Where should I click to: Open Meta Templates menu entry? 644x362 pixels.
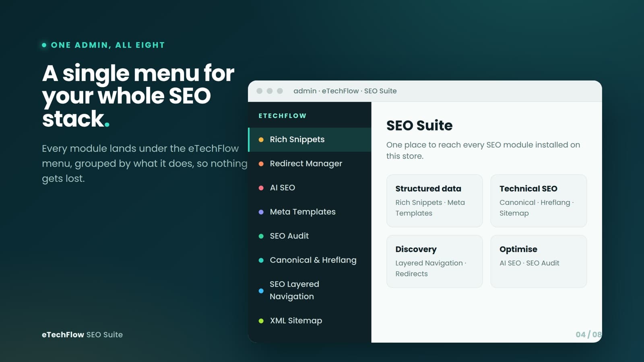[310, 212]
